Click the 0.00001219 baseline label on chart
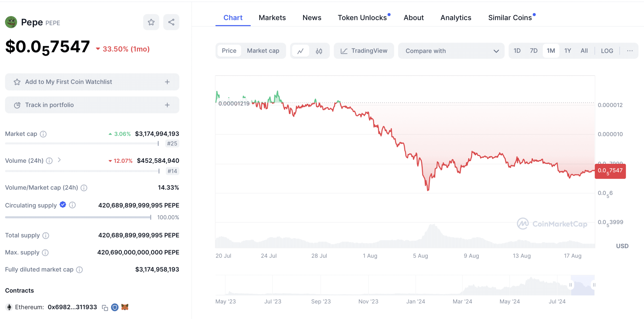644x319 pixels. [x=234, y=104]
